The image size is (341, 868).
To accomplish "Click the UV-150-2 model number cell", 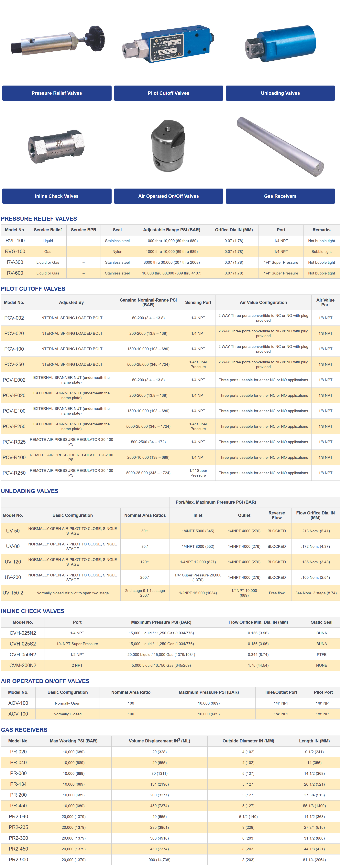I will pos(13,593).
